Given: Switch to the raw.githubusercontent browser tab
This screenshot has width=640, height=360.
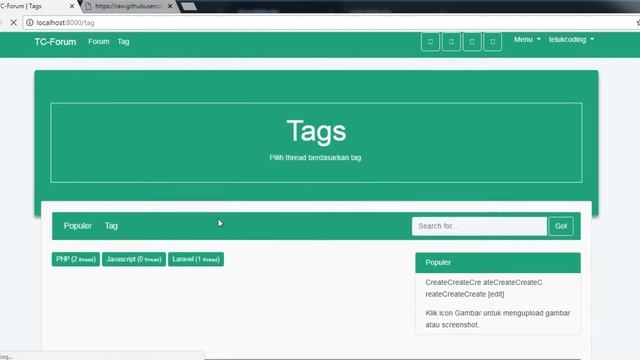Looking at the screenshot, I should point(128,6).
